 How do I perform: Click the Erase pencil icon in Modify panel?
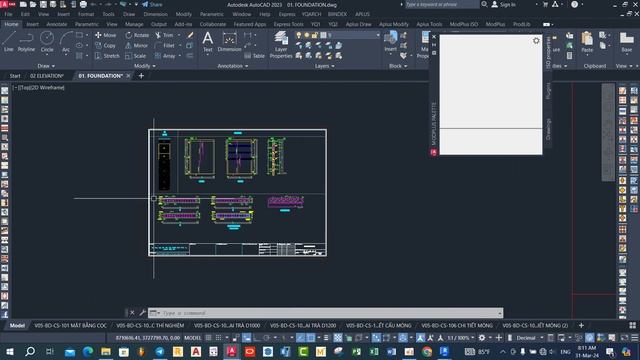(190, 35)
